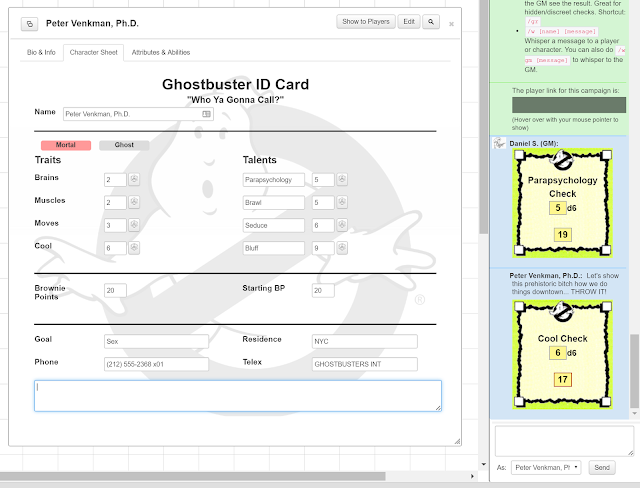Click the Brownie Points input field

[x=115, y=291]
